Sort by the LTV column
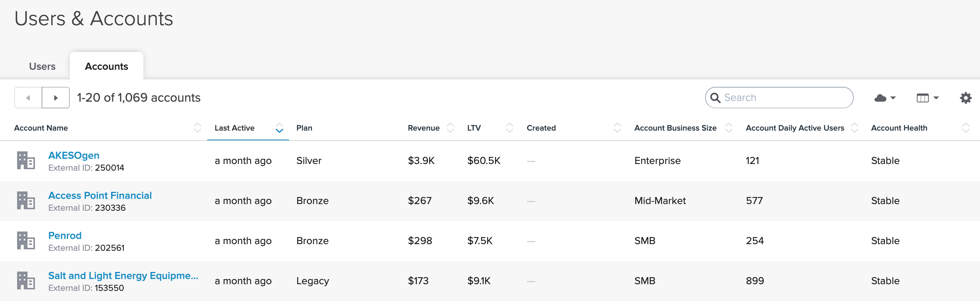980x302 pixels. pyautogui.click(x=509, y=128)
